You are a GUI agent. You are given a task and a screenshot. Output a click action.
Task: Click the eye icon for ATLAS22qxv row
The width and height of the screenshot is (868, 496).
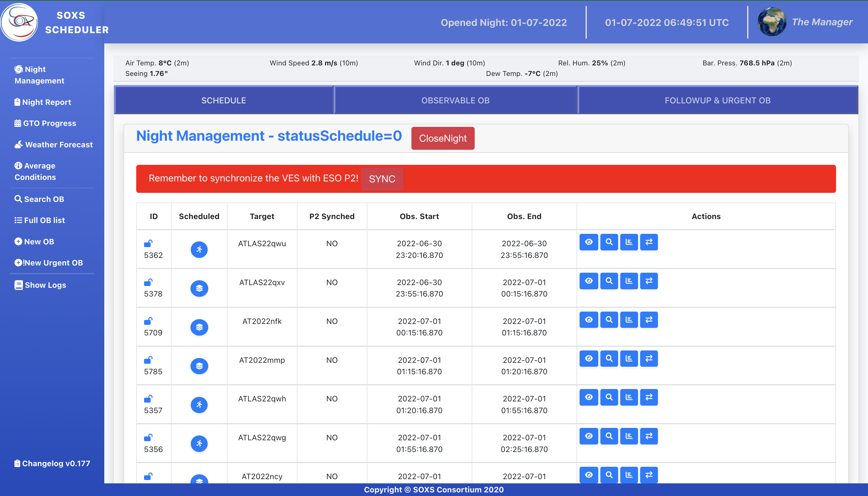pyautogui.click(x=589, y=281)
